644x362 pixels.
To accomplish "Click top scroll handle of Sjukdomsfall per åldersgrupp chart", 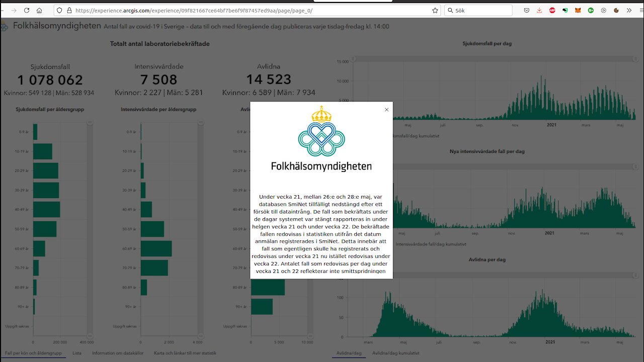I will click(90, 122).
